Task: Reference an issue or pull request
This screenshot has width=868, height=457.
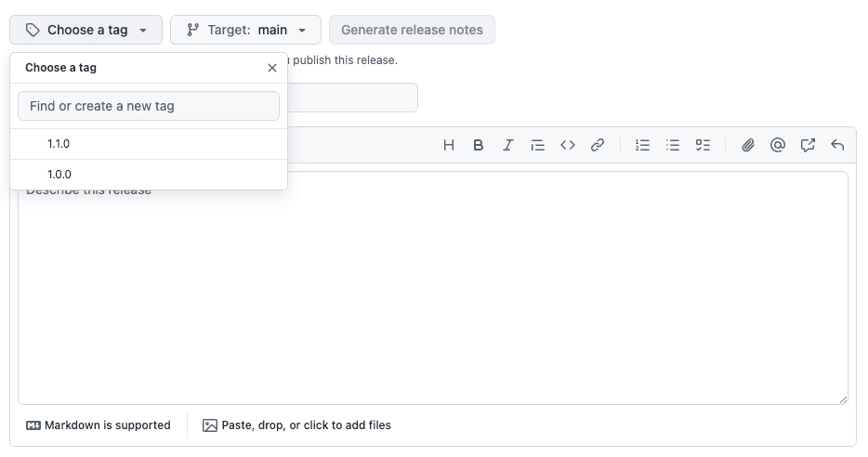Action: click(808, 145)
